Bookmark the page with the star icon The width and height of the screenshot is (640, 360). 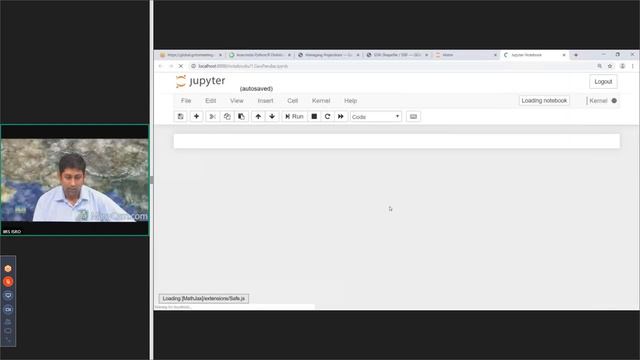point(610,66)
